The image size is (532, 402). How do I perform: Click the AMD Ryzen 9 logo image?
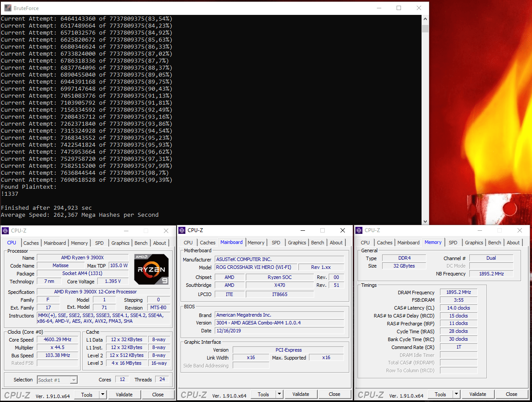click(x=151, y=269)
